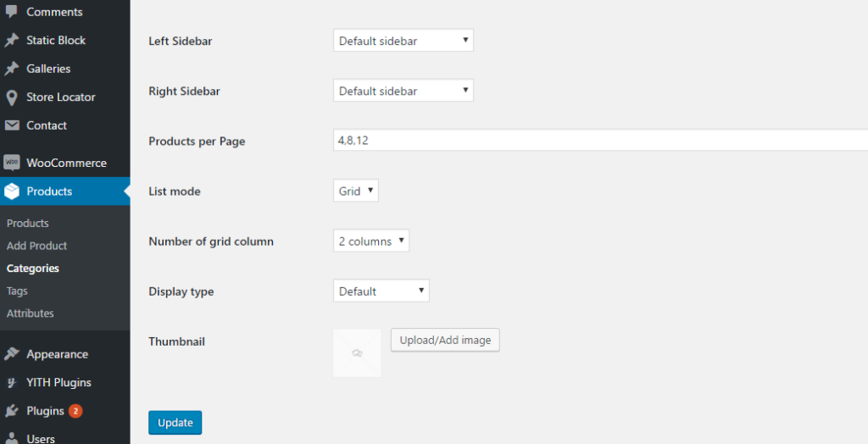Click the Update button
Viewport: 868px width, 444px height.
[175, 423]
